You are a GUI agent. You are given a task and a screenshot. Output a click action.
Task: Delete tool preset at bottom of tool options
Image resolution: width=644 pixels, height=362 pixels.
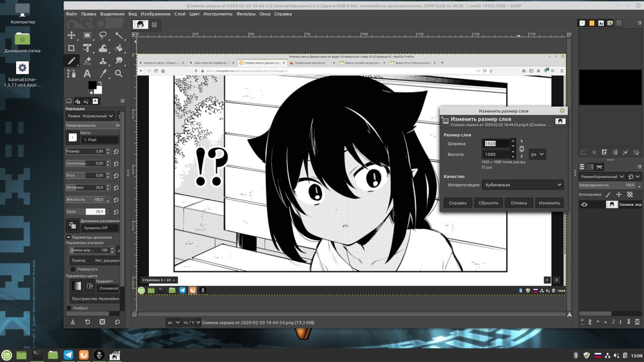(x=102, y=322)
